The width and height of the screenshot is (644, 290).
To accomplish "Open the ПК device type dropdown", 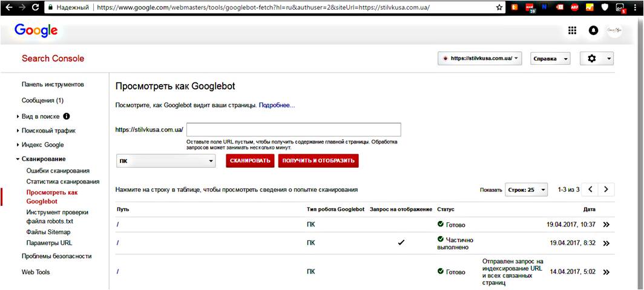I will point(166,161).
